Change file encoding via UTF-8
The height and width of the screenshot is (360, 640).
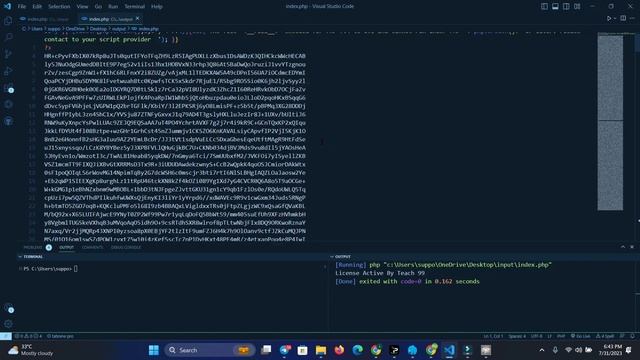[536, 336]
